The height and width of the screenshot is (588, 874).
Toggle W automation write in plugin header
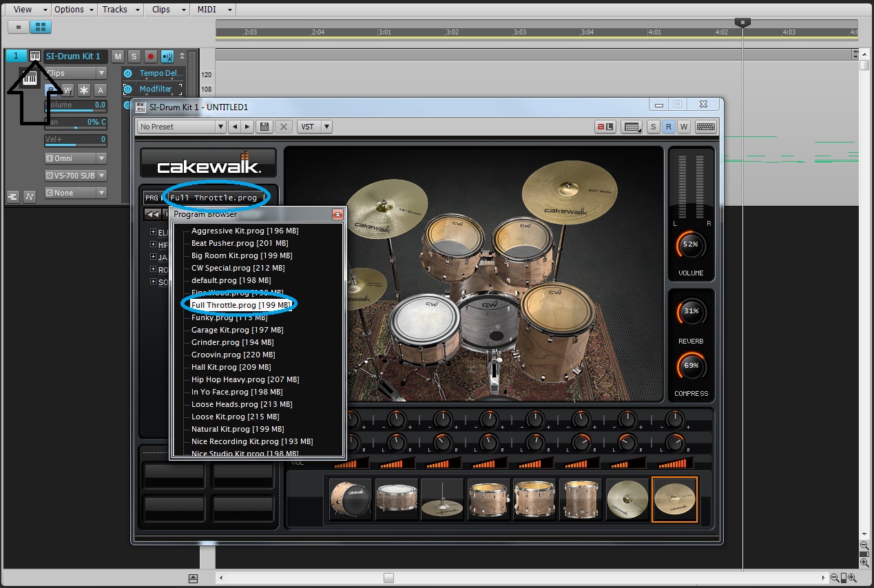click(x=684, y=127)
